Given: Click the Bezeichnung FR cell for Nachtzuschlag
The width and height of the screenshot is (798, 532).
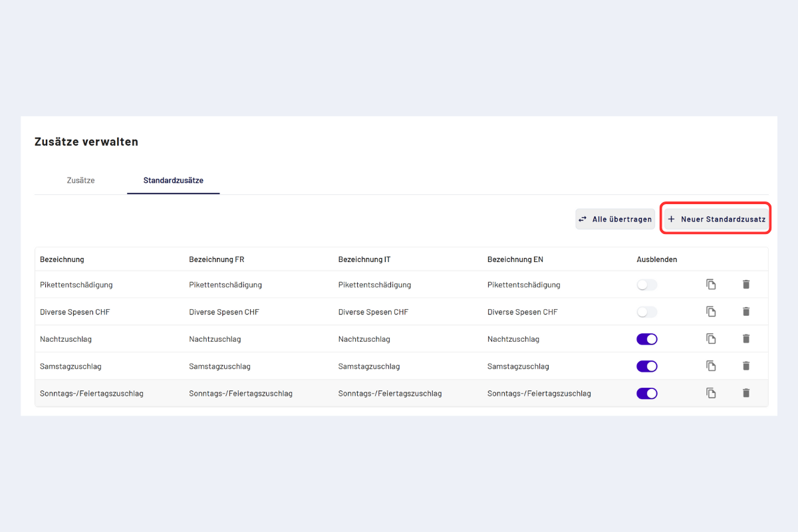Looking at the screenshot, I should [215, 339].
